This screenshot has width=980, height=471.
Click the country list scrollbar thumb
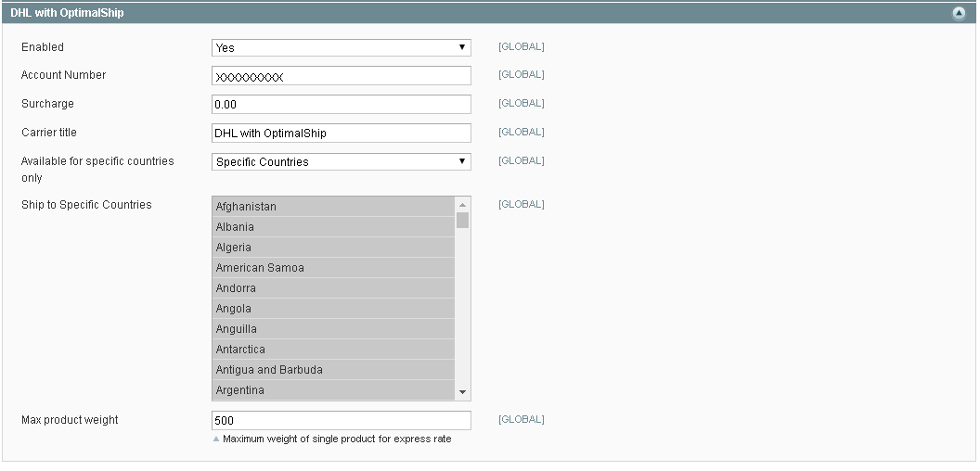click(462, 220)
